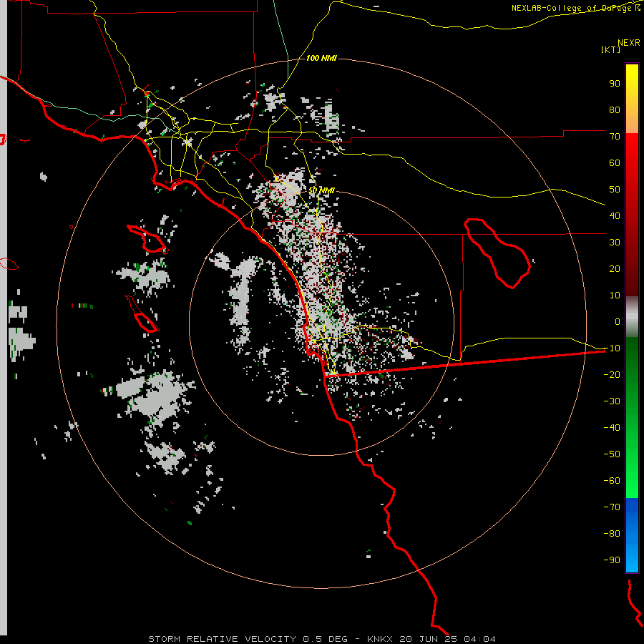This screenshot has height=644, width=644.
Task: Click the "0" knot scale label
Action: 618,321
